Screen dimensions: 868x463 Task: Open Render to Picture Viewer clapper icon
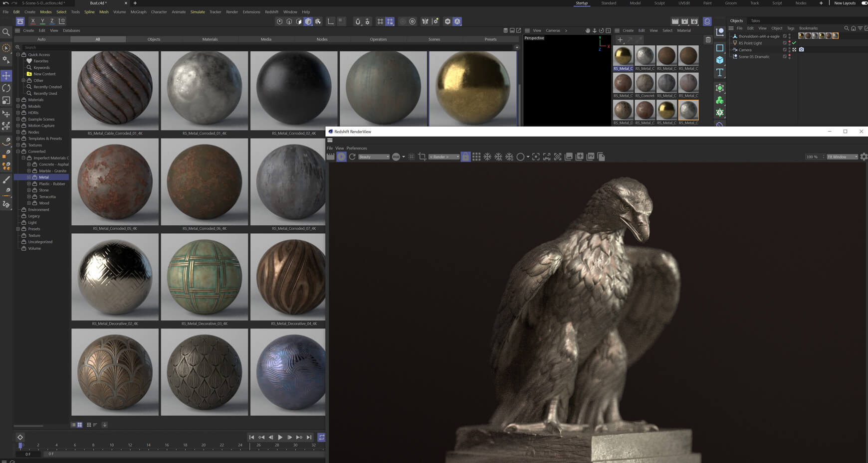point(684,21)
